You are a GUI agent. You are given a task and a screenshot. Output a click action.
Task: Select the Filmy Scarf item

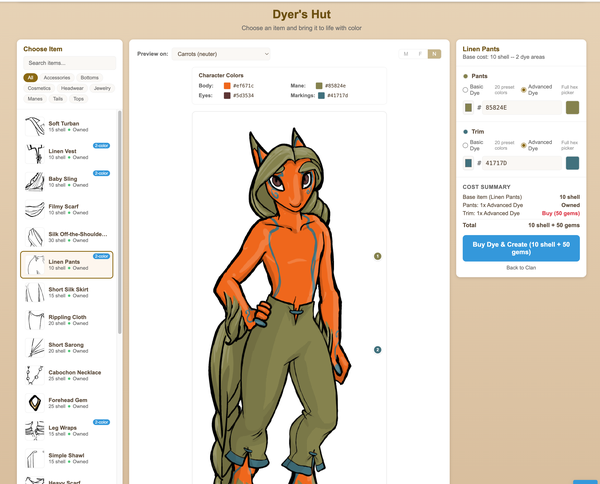click(x=66, y=209)
